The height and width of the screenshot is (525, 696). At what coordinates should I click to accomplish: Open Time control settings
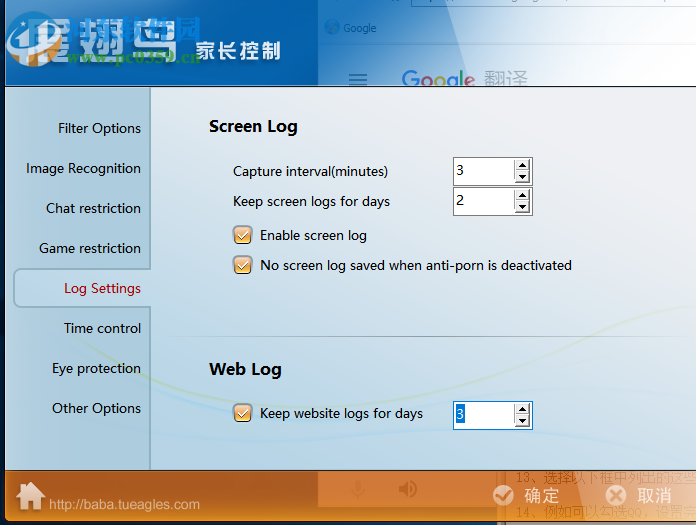102,328
